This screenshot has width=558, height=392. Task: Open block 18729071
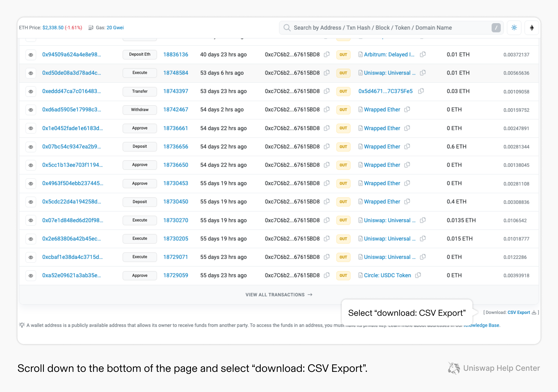pos(176,257)
